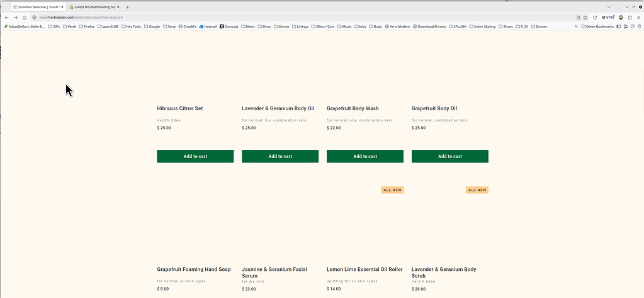The image size is (644, 298).
Task: Add Grapefruit Body Wash to cart
Action: click(x=365, y=156)
